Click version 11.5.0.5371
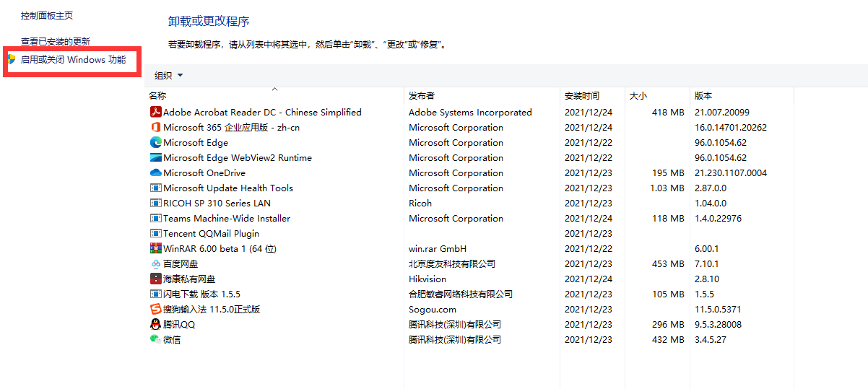 click(717, 309)
